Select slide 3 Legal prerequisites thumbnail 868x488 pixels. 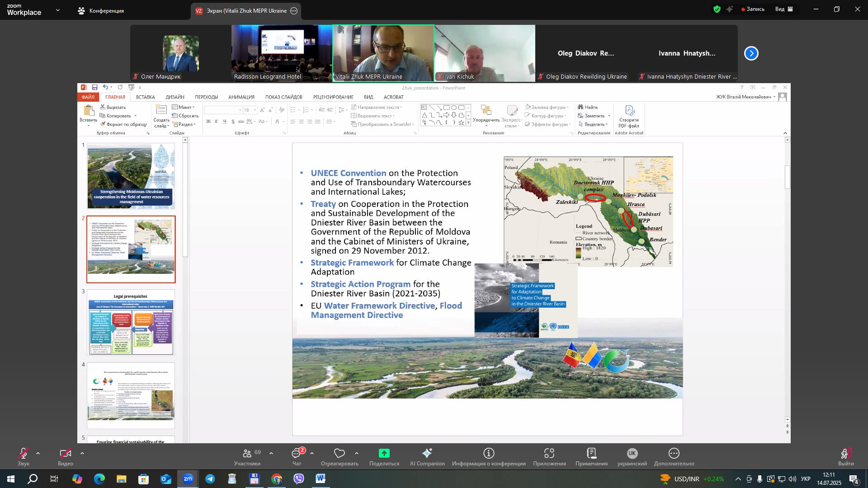tap(131, 323)
